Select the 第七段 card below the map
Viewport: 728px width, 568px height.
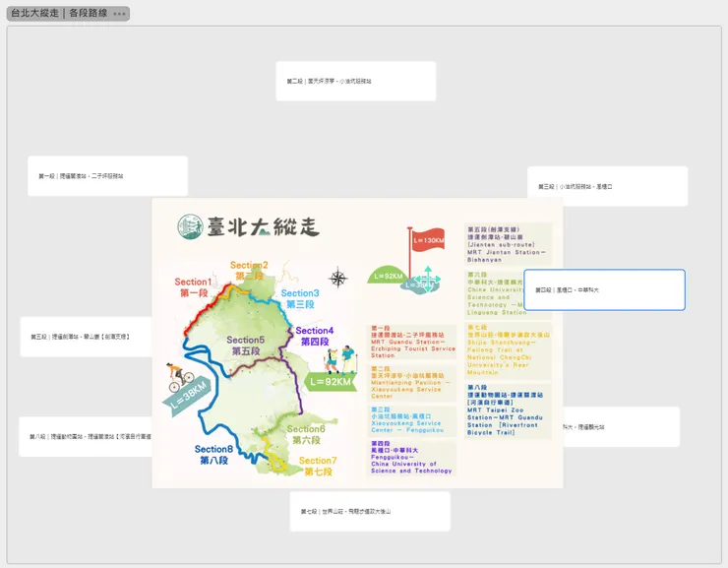point(370,511)
